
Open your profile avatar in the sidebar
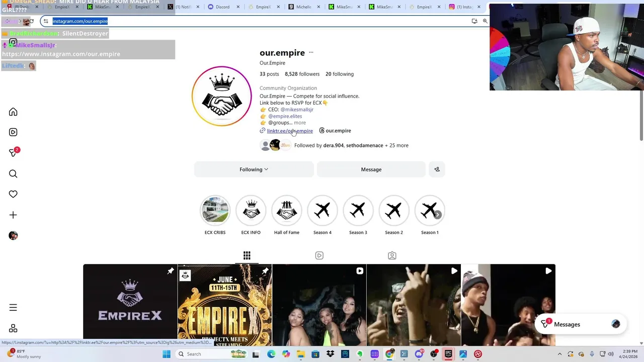(x=13, y=235)
